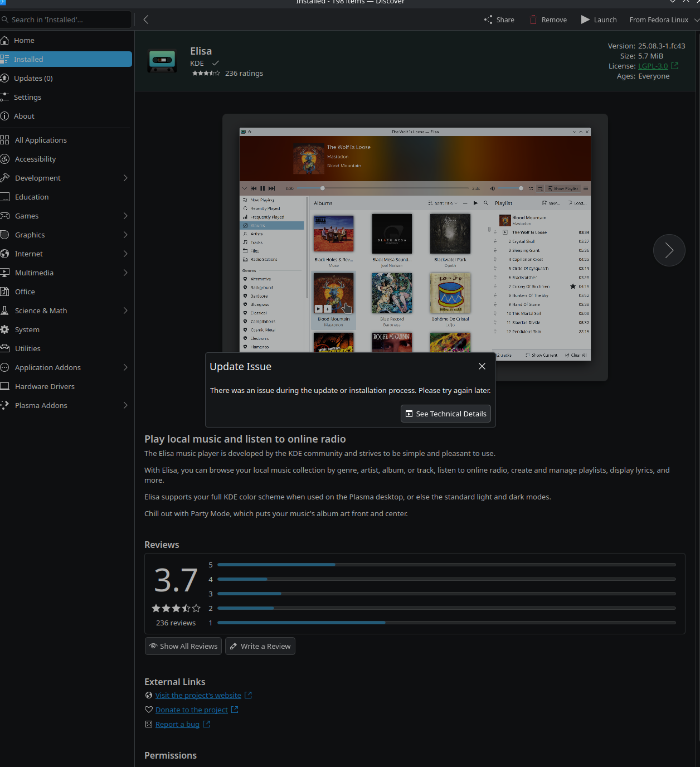Image resolution: width=700 pixels, height=767 pixels.
Task: Click the search field for Installed
Action: coord(67,20)
